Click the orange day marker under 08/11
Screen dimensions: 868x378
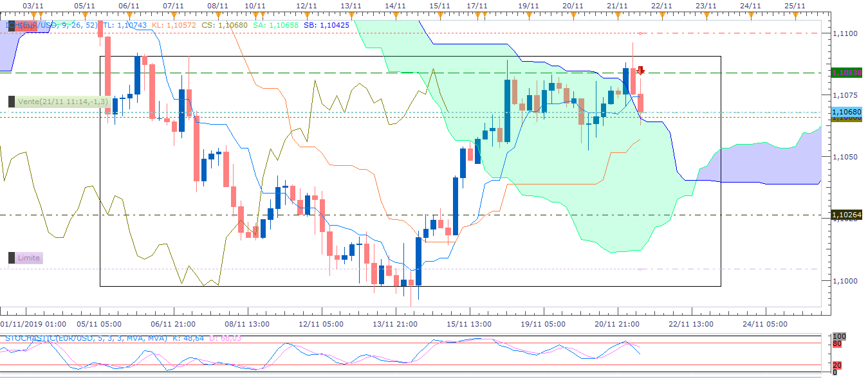(x=218, y=15)
